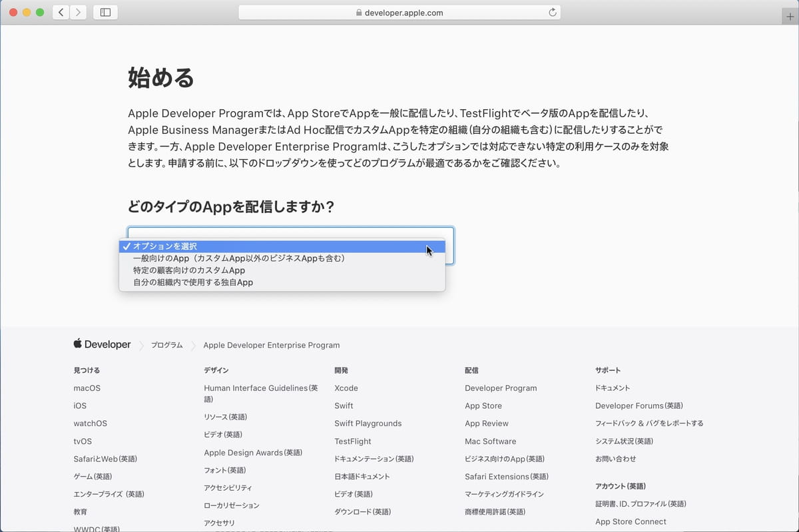Open ローカリゼーション footer link
Viewport: 799px width, 532px height.
(232, 506)
